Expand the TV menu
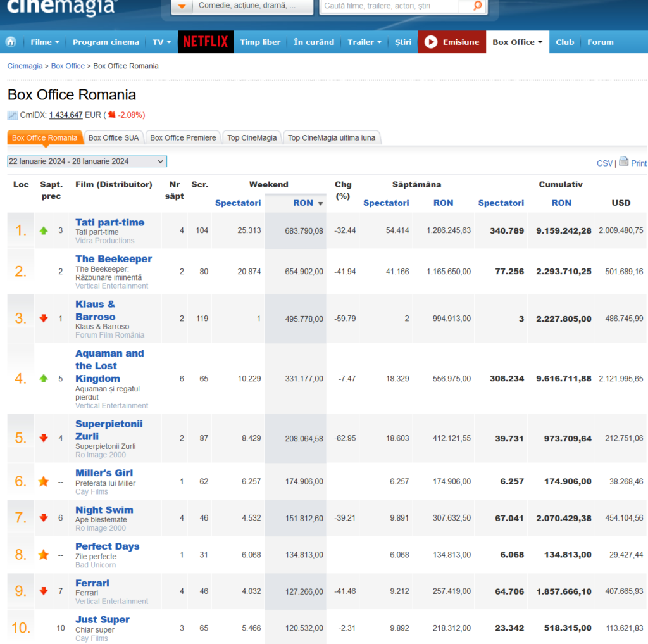648x644 pixels. point(162,42)
